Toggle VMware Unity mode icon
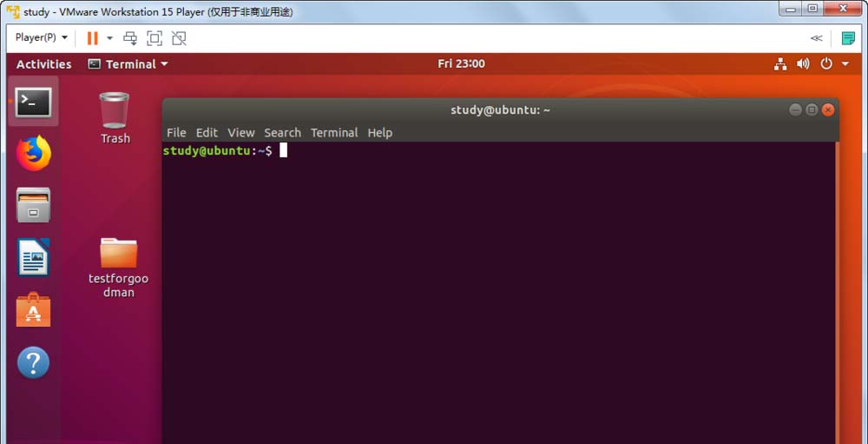868x444 pixels. click(x=179, y=37)
